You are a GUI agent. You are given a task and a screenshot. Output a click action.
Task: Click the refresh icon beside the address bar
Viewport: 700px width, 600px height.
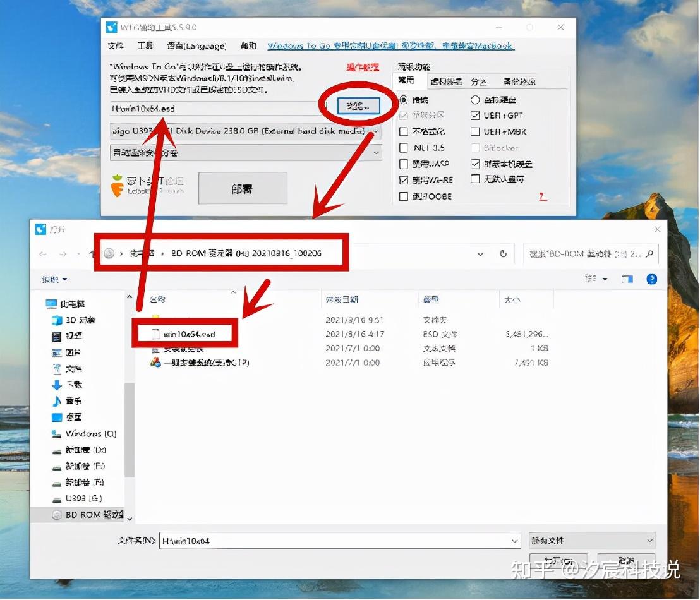(x=503, y=253)
